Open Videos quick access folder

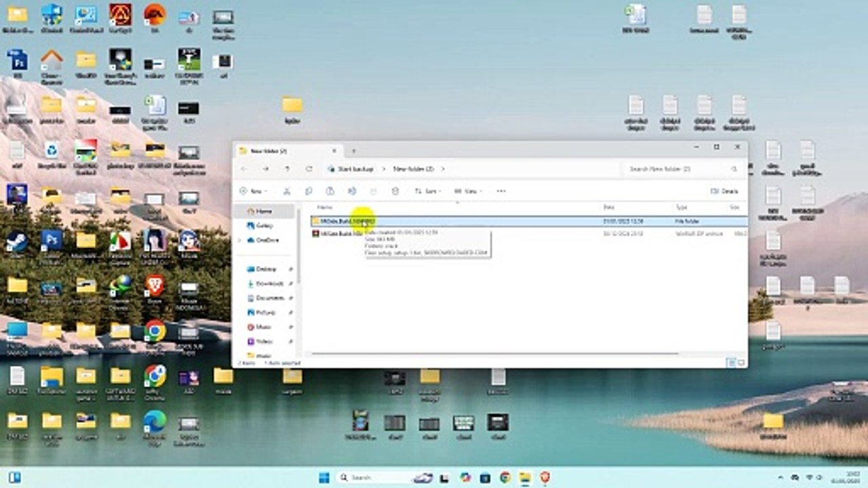click(264, 341)
